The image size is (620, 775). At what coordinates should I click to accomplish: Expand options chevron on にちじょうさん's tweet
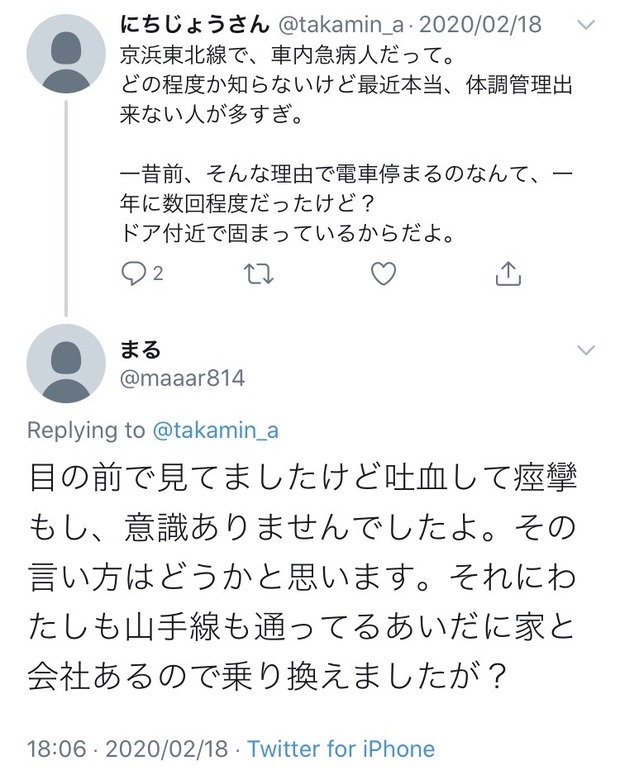pos(586,25)
